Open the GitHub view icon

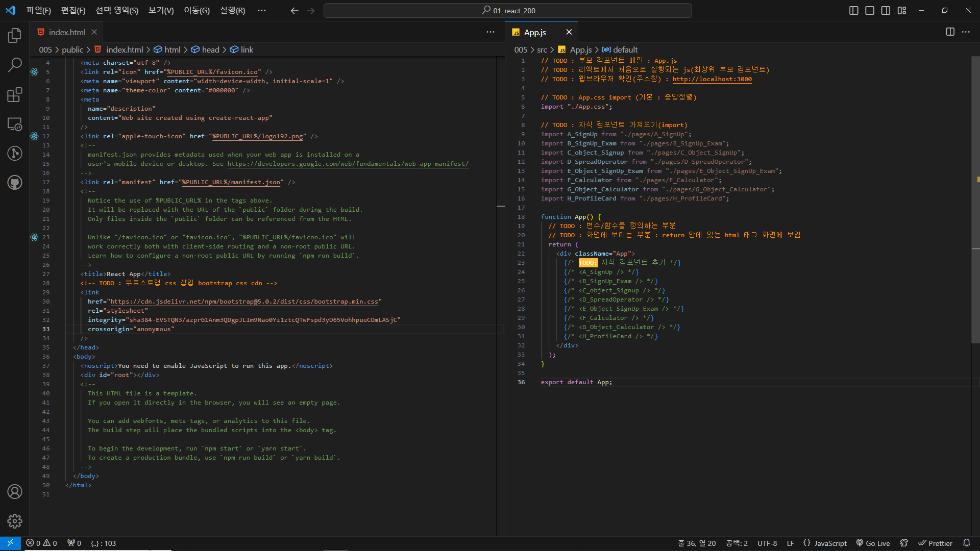click(15, 182)
